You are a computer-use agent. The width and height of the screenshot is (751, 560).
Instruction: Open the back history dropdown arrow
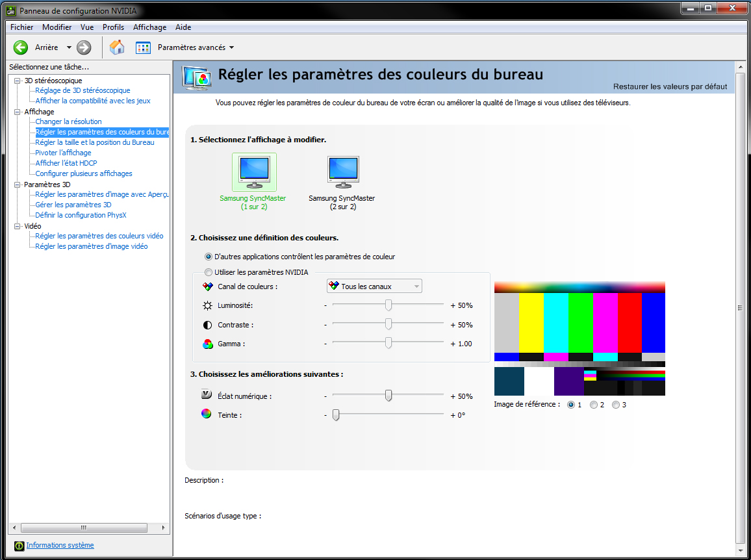click(x=69, y=47)
